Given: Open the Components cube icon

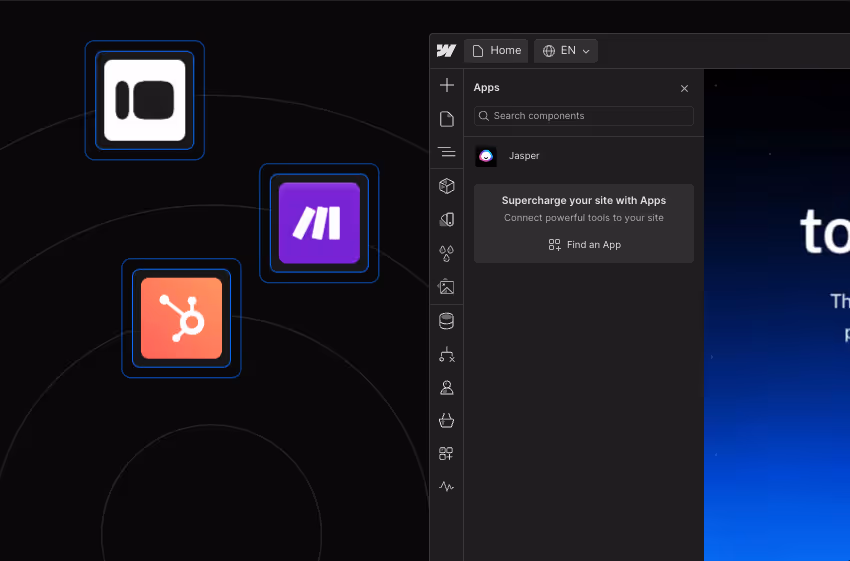Looking at the screenshot, I should [447, 186].
